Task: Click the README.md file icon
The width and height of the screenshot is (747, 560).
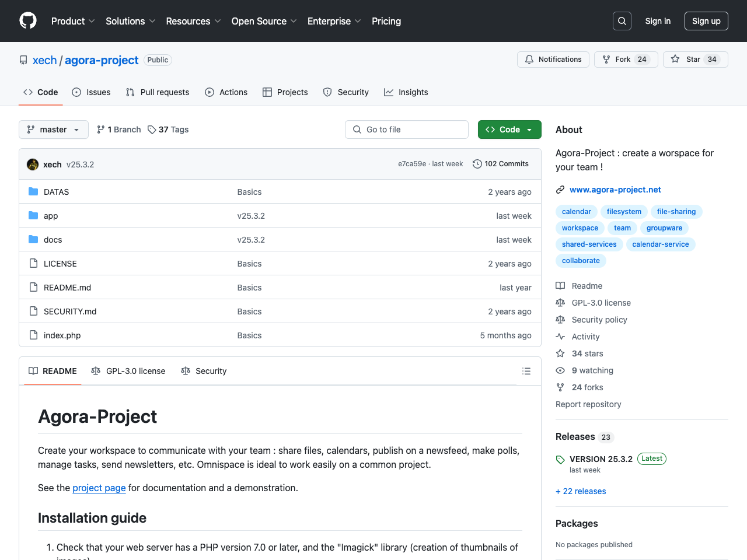Action: coord(33,288)
